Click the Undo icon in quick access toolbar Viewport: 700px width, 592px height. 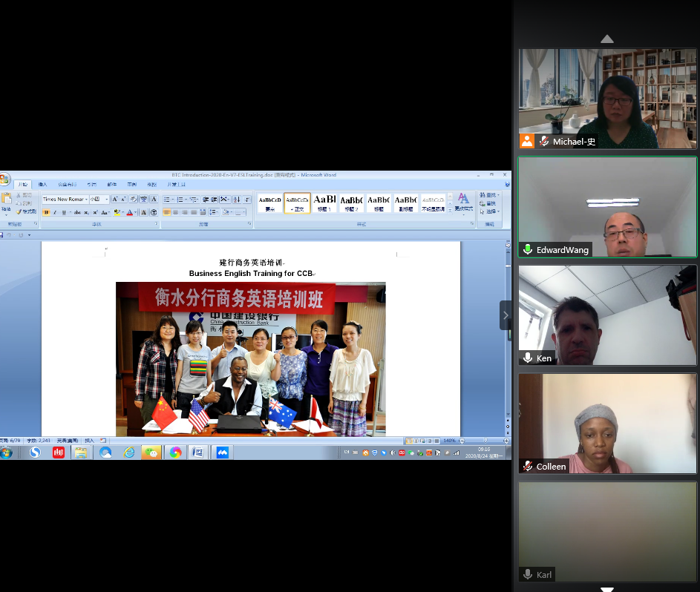(x=8, y=235)
